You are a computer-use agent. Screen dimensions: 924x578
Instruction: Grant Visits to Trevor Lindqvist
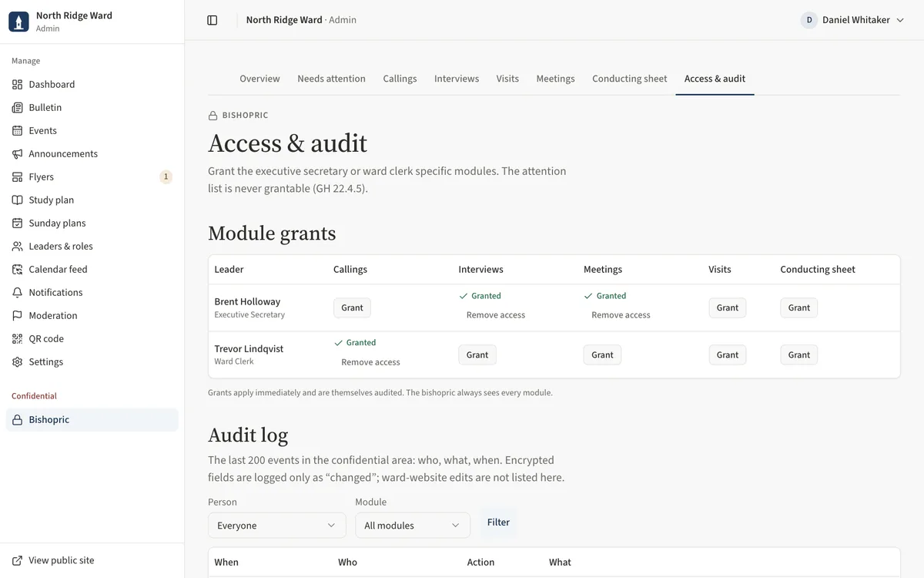pos(728,355)
